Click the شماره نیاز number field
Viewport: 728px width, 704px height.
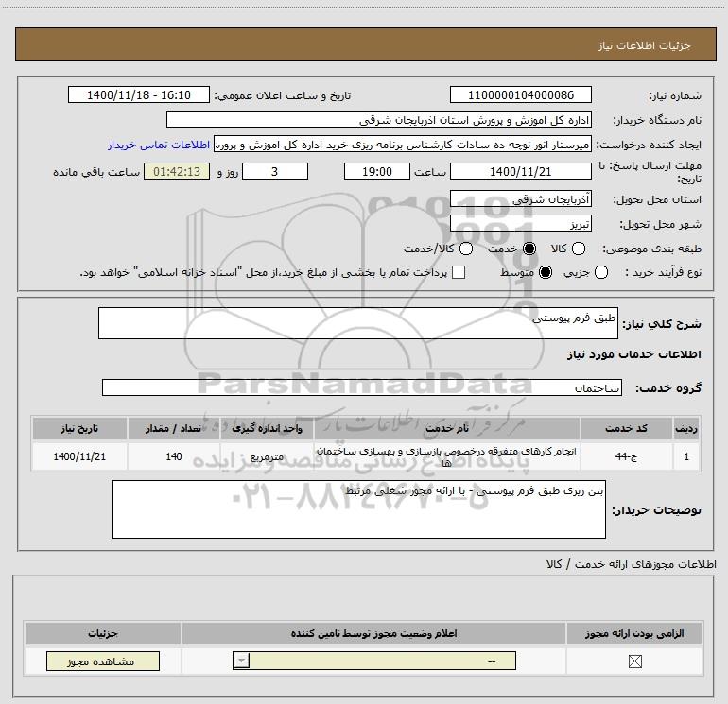click(520, 94)
